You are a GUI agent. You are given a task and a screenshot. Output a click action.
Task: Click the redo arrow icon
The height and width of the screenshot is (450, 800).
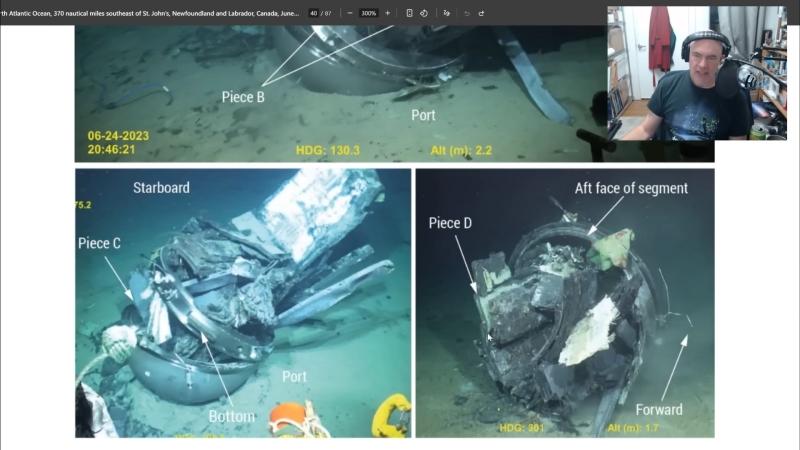coord(481,13)
